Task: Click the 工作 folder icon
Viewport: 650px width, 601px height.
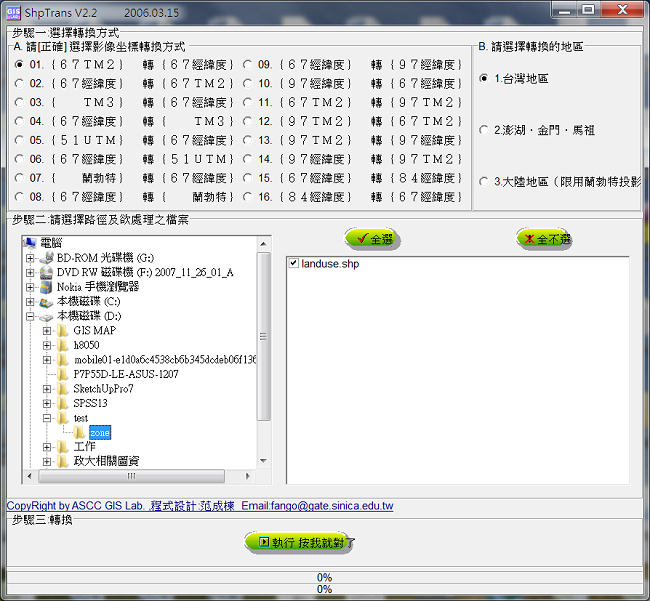Action: 63,447
